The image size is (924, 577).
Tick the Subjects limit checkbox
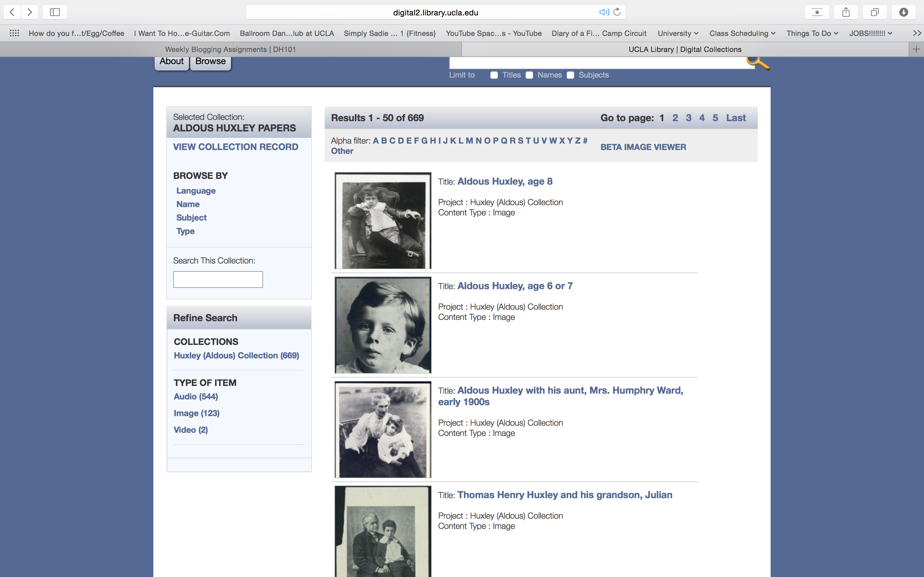570,75
